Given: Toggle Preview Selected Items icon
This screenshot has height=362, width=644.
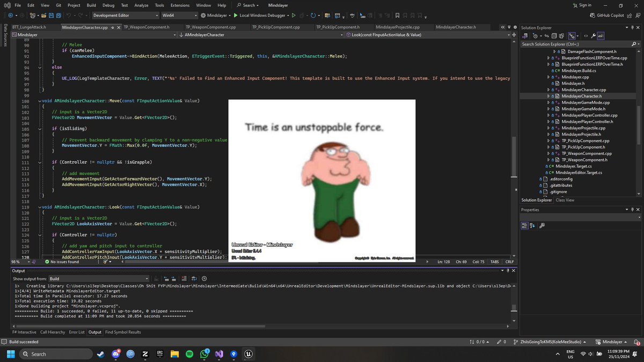Looking at the screenshot, I should tap(601, 36).
